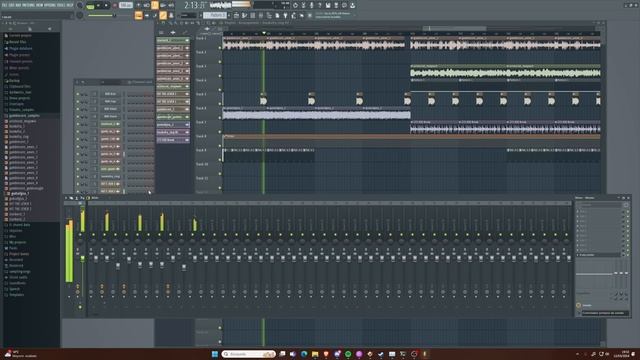Click the View Browser toolbar icon

coord(269,16)
